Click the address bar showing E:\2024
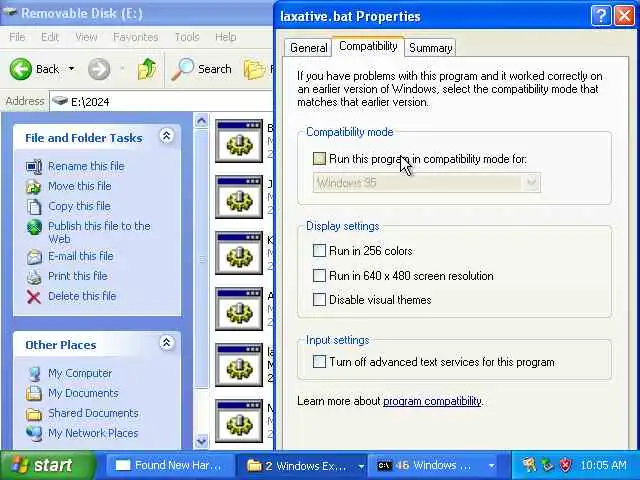This screenshot has height=480, width=640. click(x=161, y=101)
